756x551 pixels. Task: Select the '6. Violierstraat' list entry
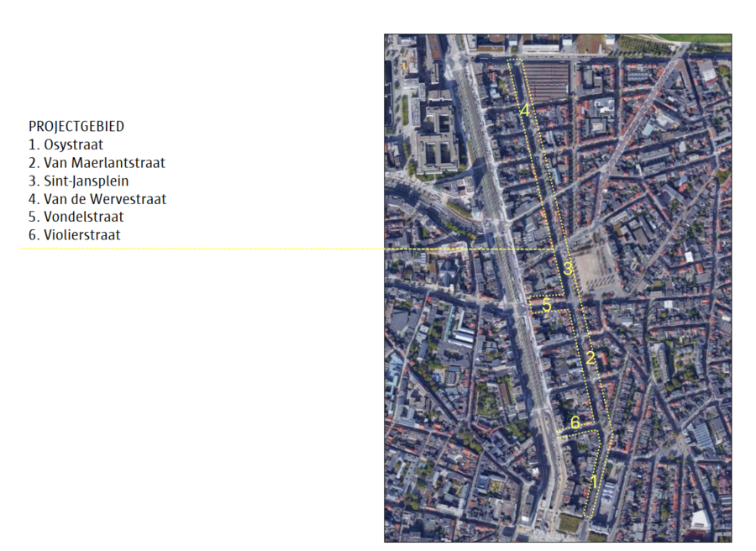coord(74,235)
